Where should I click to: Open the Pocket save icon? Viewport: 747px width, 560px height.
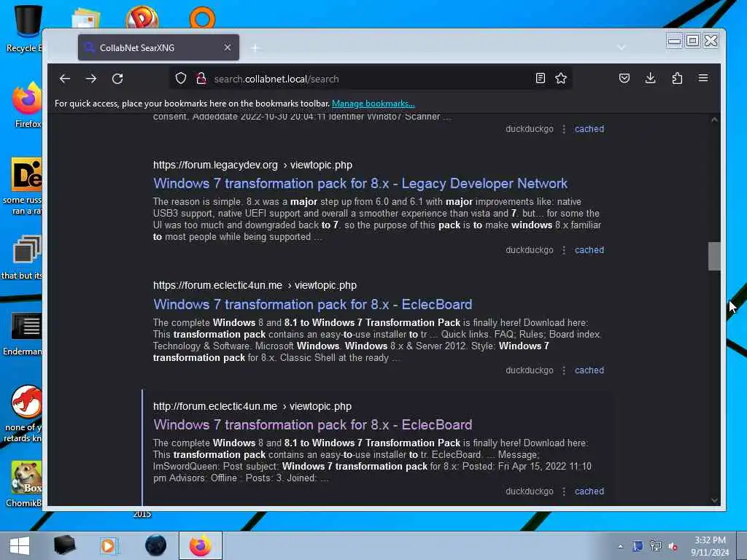tap(624, 78)
